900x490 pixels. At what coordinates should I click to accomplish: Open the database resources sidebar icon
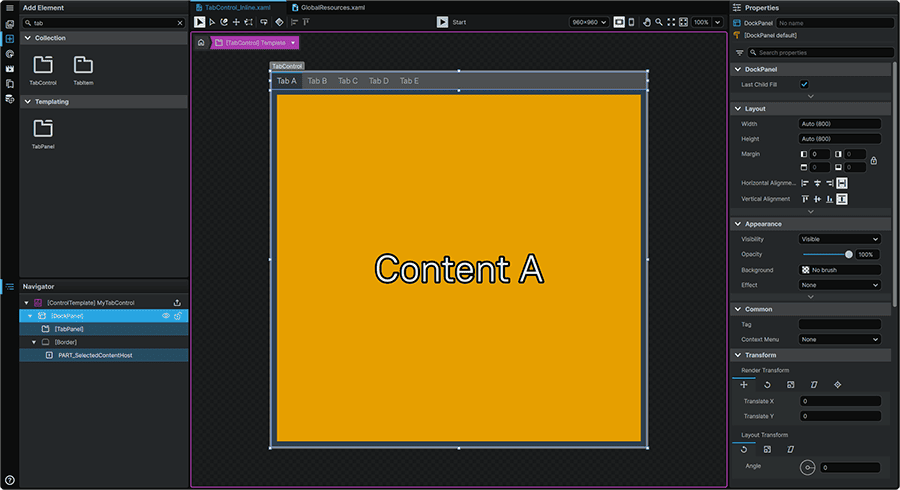click(x=9, y=99)
